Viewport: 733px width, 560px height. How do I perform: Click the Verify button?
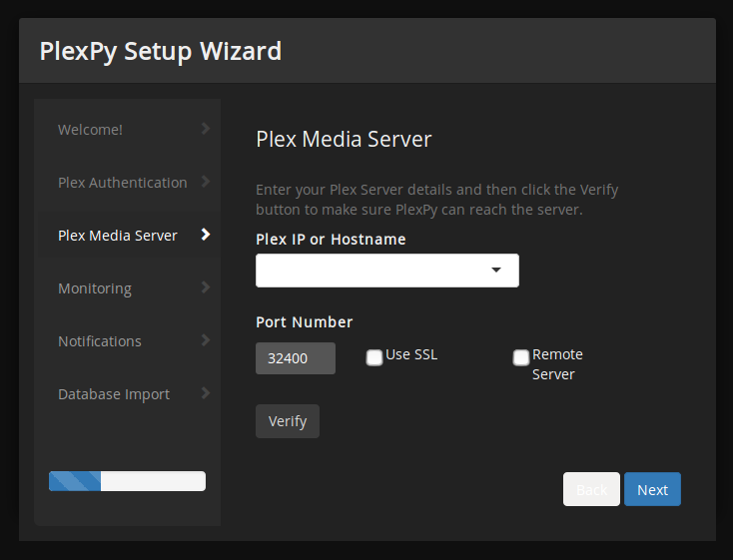click(288, 421)
